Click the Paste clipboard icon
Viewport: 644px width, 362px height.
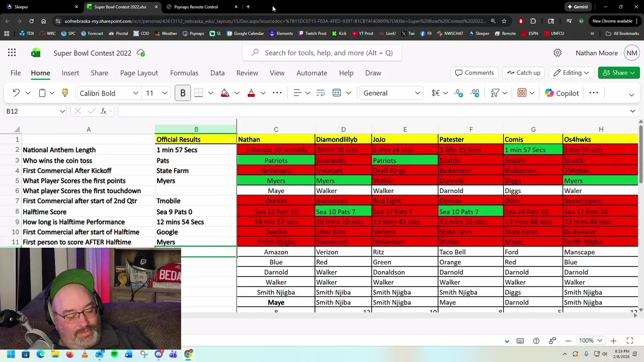click(42, 93)
